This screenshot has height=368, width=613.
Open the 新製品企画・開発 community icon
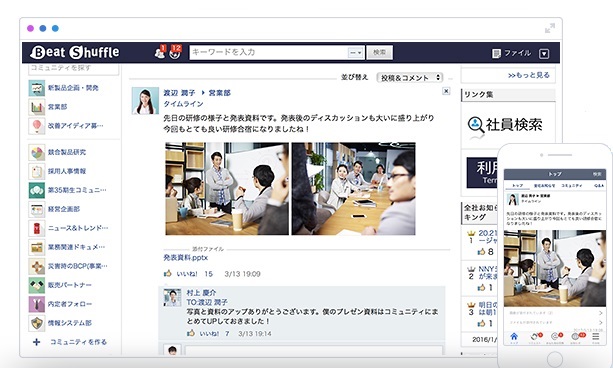click(x=37, y=88)
